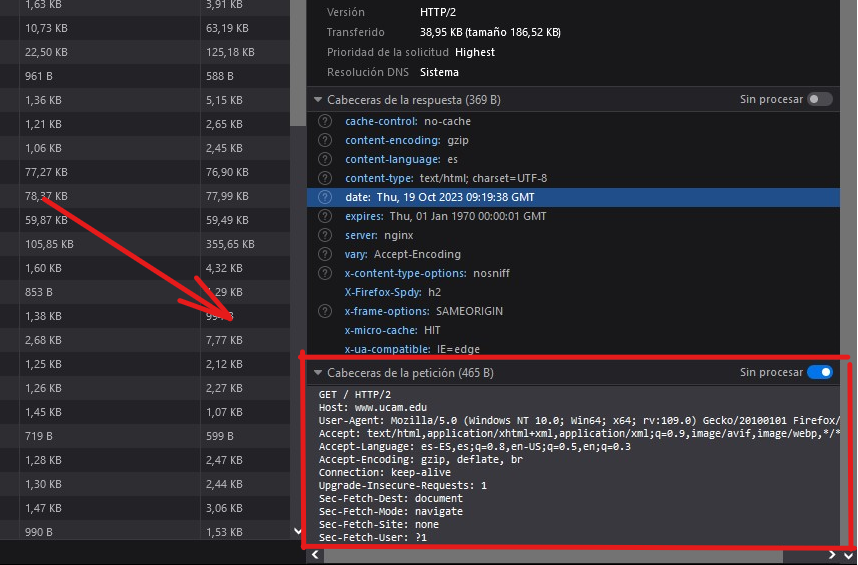The width and height of the screenshot is (858, 565).
Task: Open help for content-type header
Action: [x=325, y=178]
